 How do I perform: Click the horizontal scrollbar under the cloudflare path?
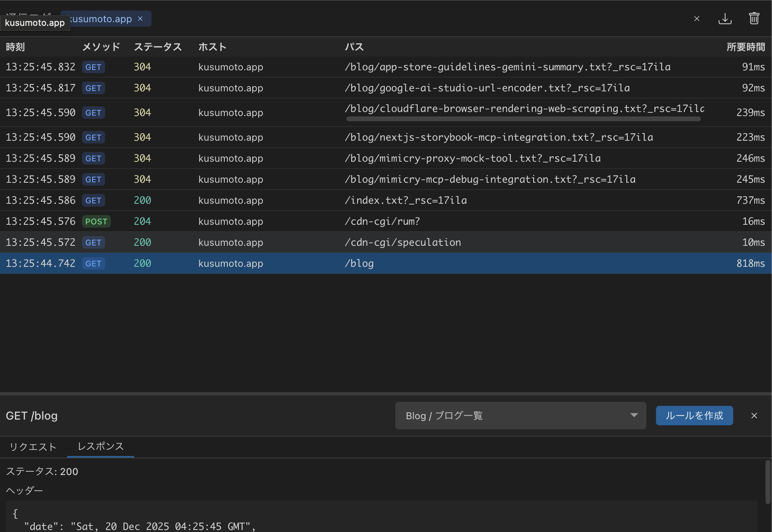pos(523,119)
